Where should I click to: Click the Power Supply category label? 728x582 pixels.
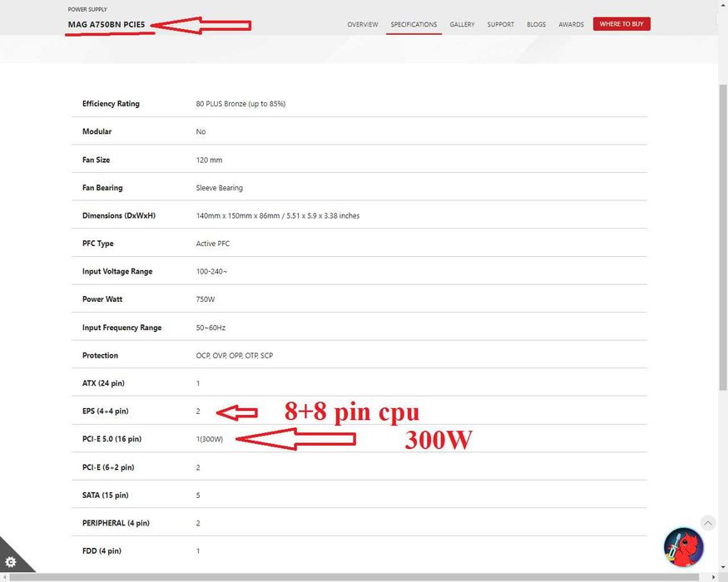click(x=87, y=9)
